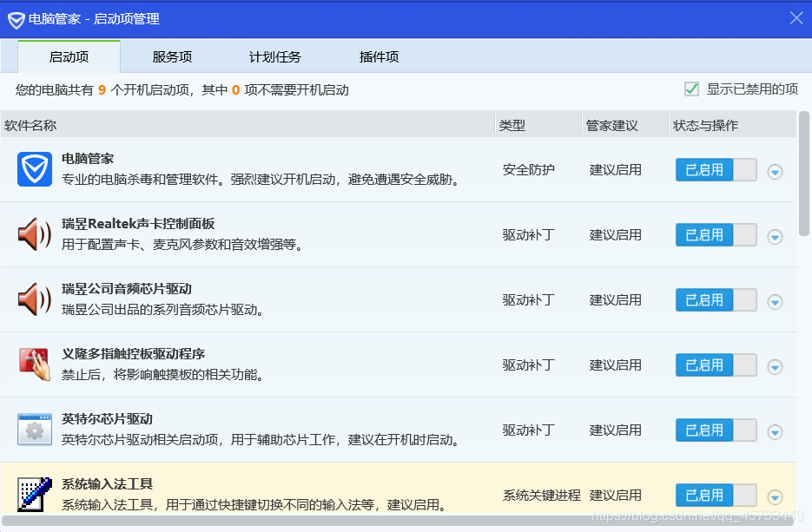Toggle the 已启用 switch for 电脑管家
This screenshot has height=532, width=812.
(x=716, y=170)
